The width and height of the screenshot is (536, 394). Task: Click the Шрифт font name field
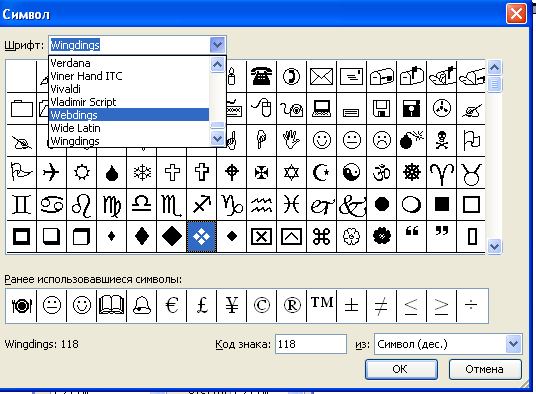[130, 45]
